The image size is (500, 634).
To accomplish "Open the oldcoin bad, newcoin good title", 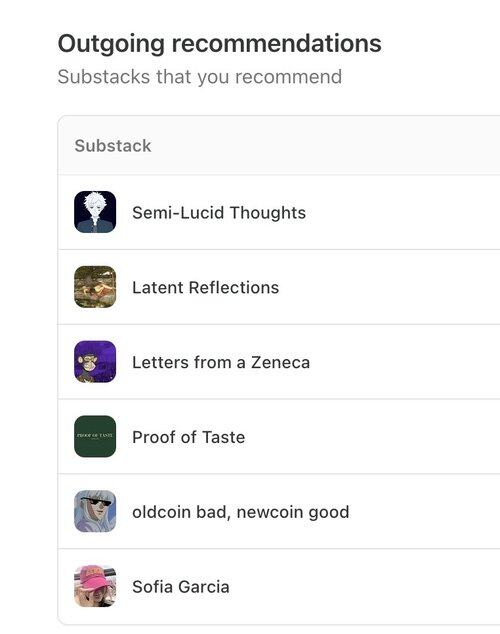I will click(241, 512).
